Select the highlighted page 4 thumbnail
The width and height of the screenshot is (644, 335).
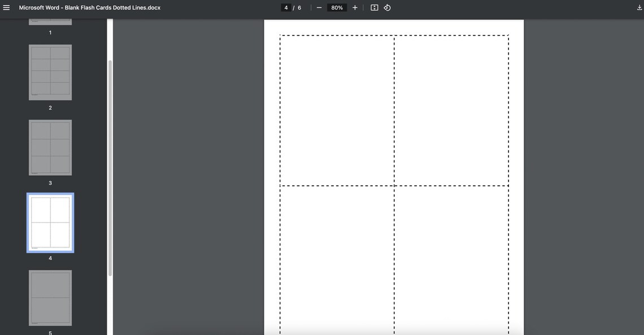pyautogui.click(x=50, y=222)
